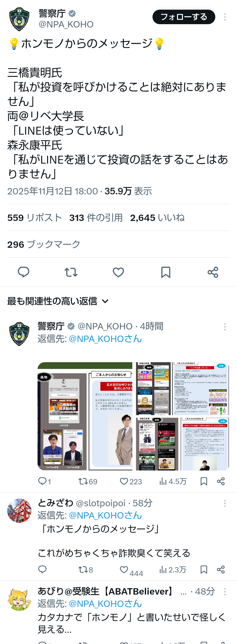Open the more options menu beside フォローする
Screen dimensions: 237x644
click(x=225, y=17)
